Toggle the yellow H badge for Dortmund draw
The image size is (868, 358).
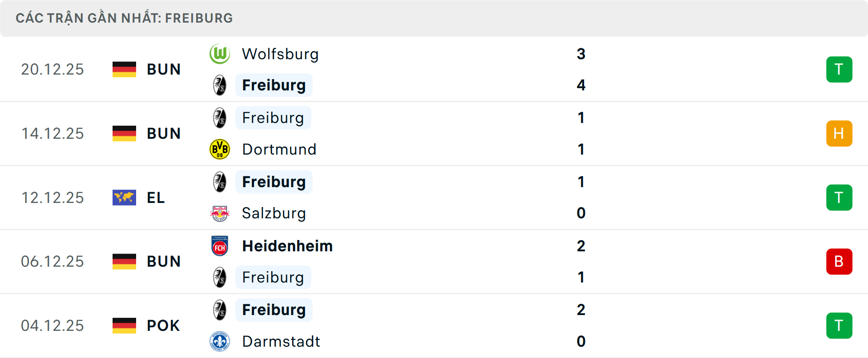point(840,133)
